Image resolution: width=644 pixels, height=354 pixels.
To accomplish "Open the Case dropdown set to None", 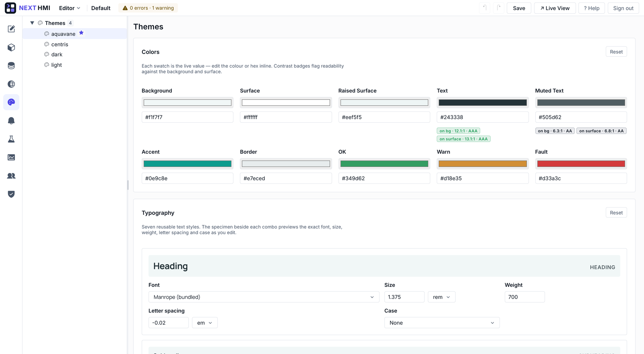I will 442,323.
